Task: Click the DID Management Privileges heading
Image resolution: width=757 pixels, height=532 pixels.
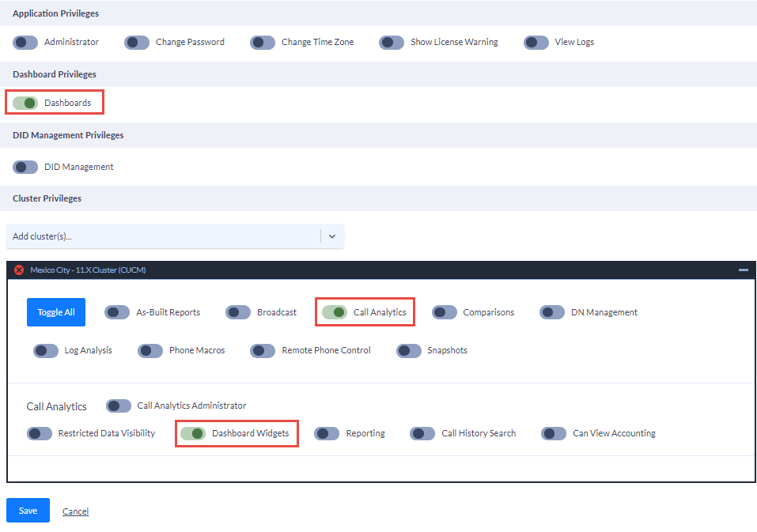Action: 68,135
